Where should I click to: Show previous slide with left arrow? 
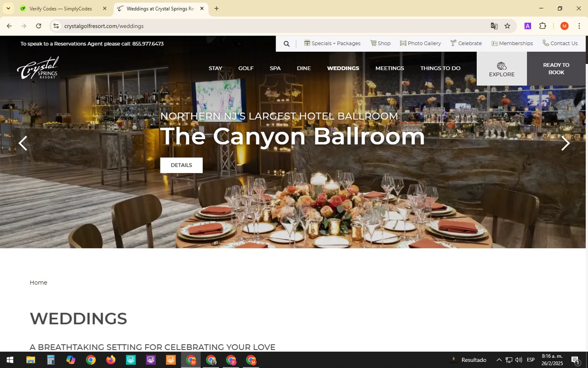pos(23,143)
